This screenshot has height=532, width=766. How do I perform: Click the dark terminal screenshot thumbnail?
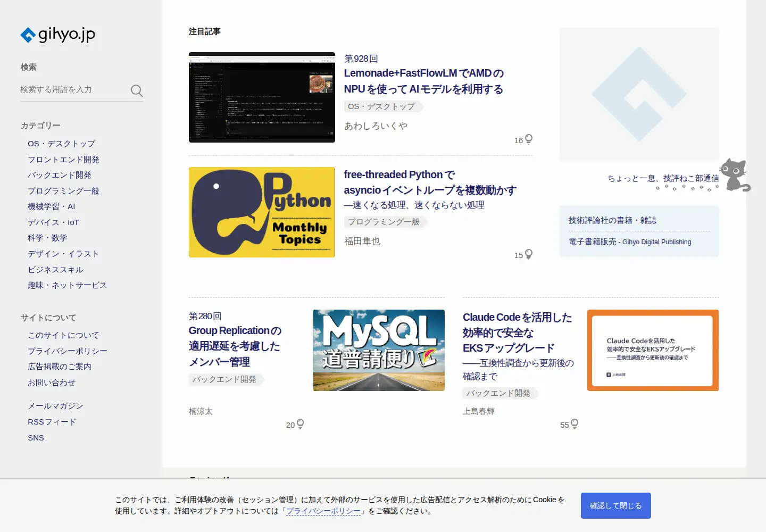pos(262,97)
